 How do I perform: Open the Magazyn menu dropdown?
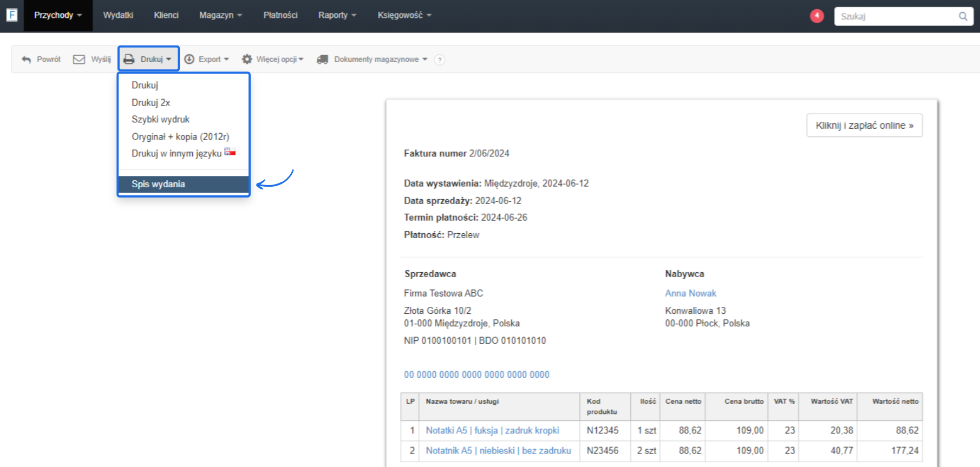[220, 15]
